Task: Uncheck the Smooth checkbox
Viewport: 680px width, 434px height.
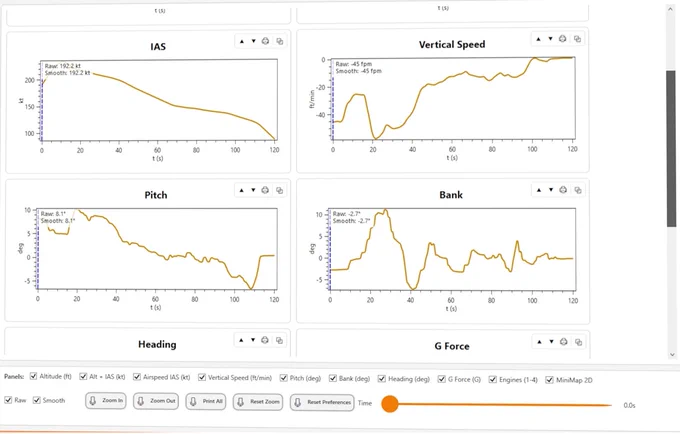Action: [37, 400]
